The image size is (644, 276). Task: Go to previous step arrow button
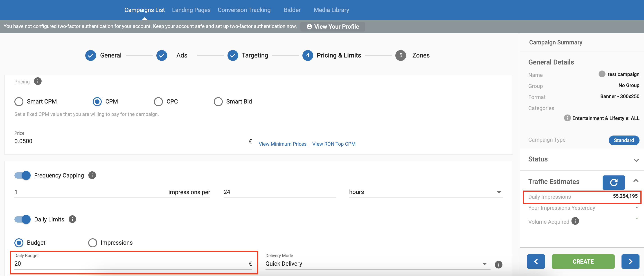click(536, 262)
